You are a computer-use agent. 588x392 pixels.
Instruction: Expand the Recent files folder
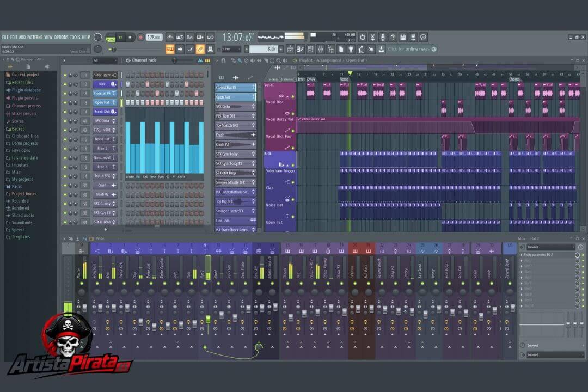[x=20, y=82]
